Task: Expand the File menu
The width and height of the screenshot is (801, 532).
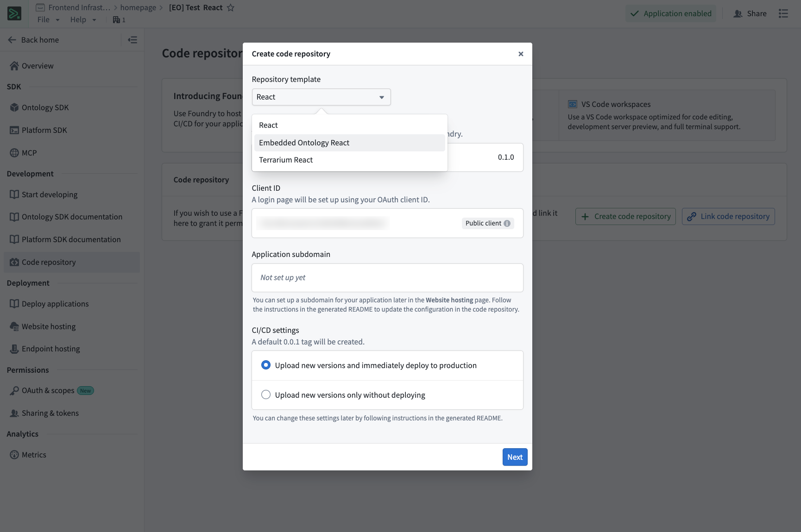Action: coord(48,19)
